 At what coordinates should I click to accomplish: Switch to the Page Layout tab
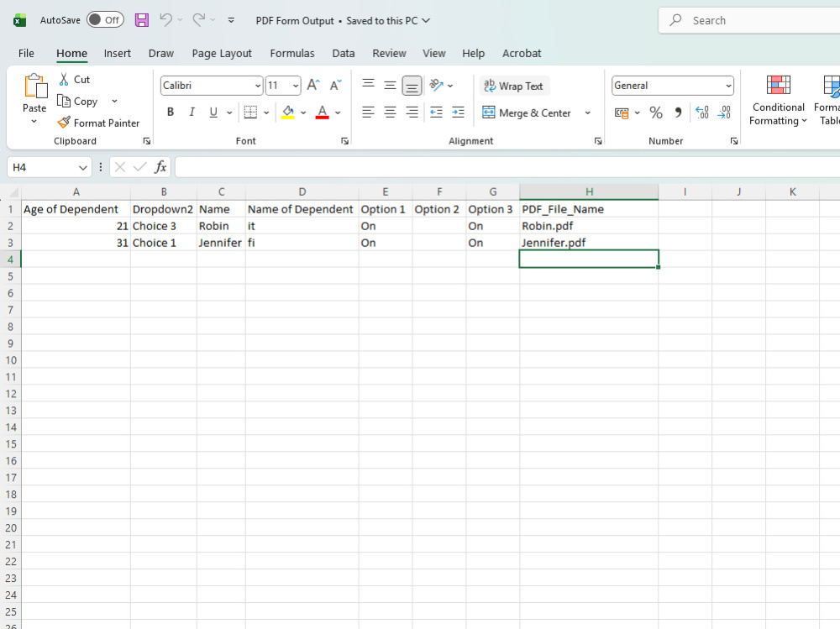(222, 53)
